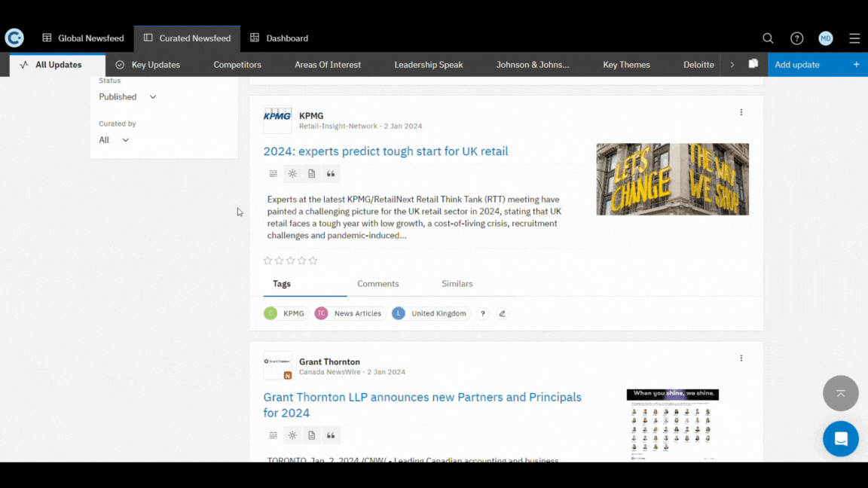
Task: Rate KPMG article one star
Action: (x=268, y=261)
